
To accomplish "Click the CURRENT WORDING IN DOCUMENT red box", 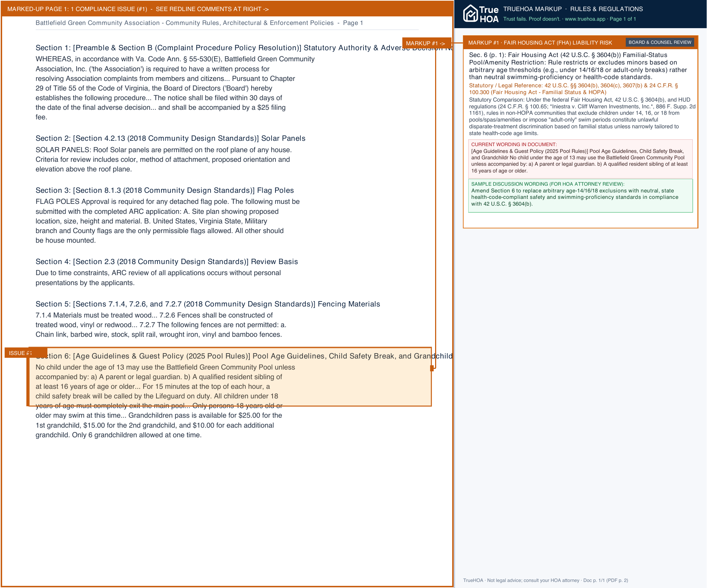I will click(x=580, y=159).
